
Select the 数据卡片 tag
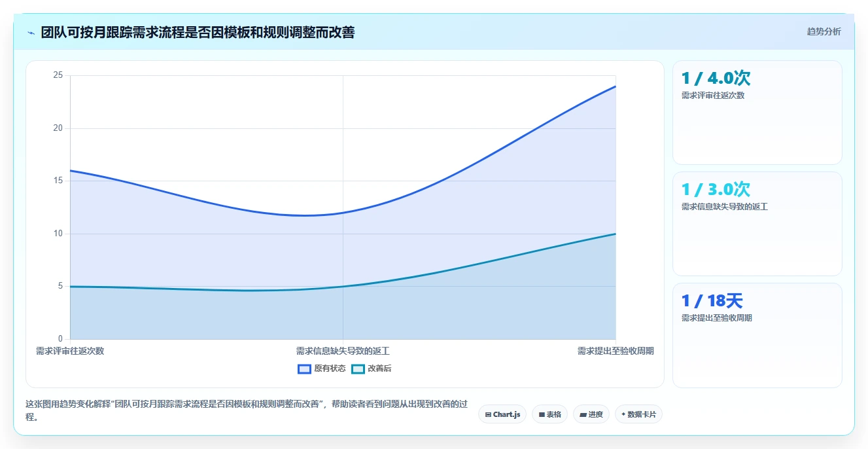click(x=638, y=414)
